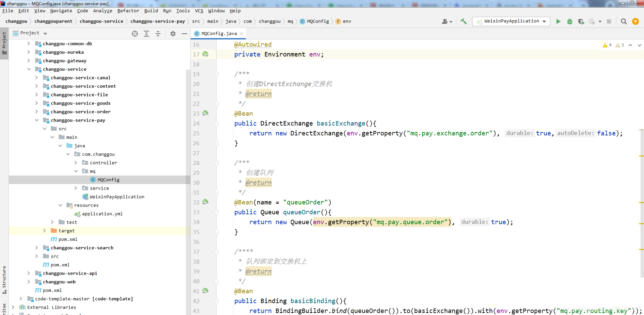Open the File menu
This screenshot has width=644, height=315.
8,11
